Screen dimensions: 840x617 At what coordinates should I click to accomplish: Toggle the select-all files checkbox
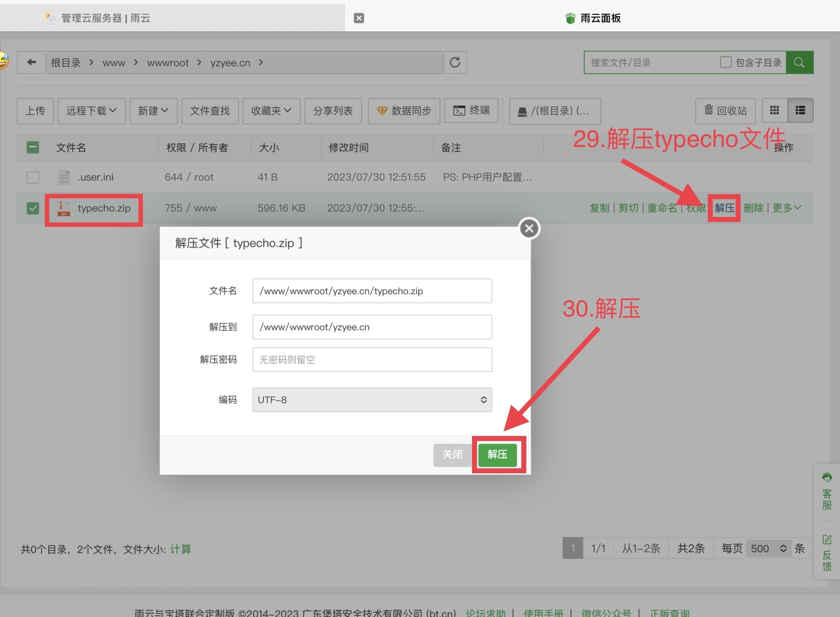tap(33, 147)
